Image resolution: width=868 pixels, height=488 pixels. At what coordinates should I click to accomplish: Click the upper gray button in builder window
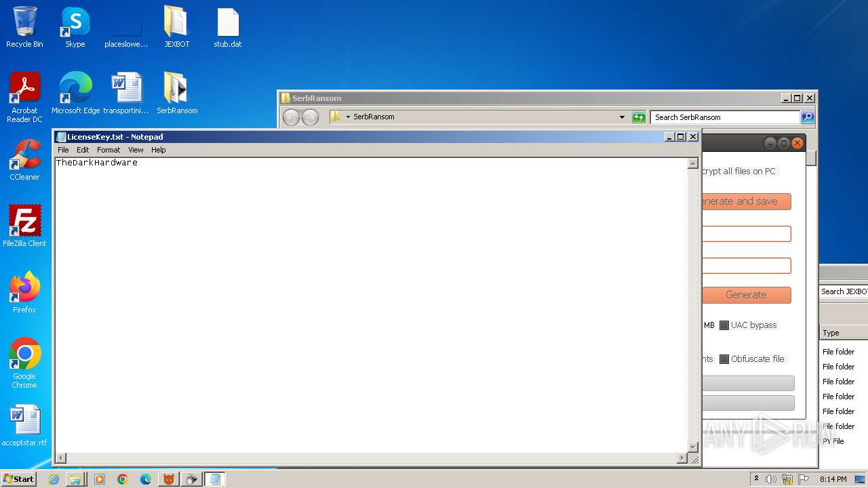point(748,384)
